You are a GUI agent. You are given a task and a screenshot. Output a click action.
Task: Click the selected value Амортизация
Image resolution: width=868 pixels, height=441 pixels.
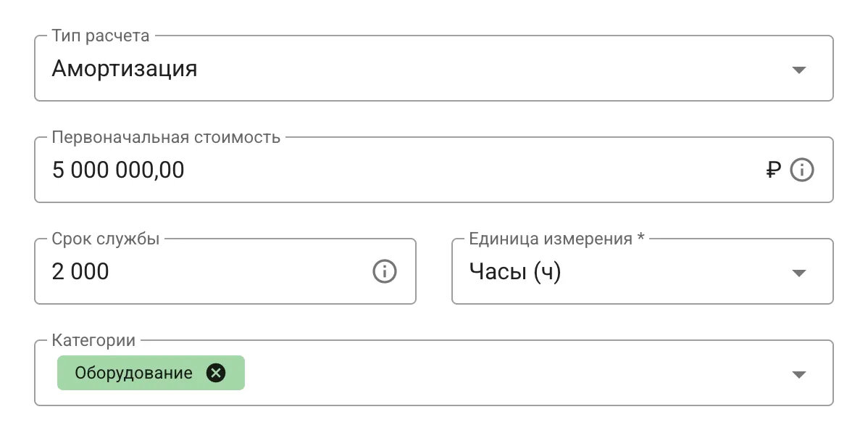pos(124,70)
